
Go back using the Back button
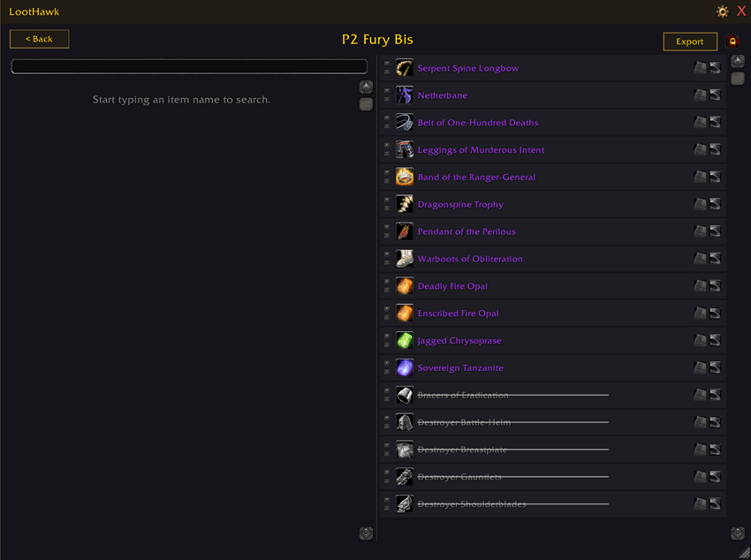pos(39,39)
